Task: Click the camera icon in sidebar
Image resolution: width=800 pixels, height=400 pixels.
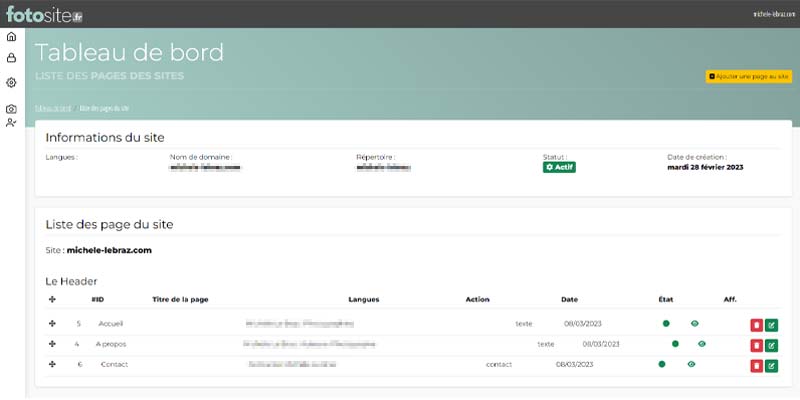Action: pyautogui.click(x=11, y=108)
